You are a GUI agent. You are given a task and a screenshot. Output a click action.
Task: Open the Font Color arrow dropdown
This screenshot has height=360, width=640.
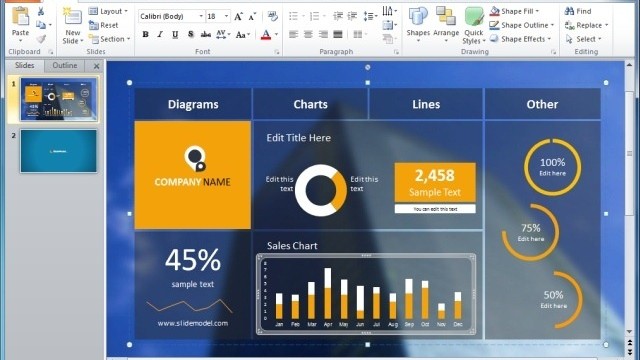point(277,35)
